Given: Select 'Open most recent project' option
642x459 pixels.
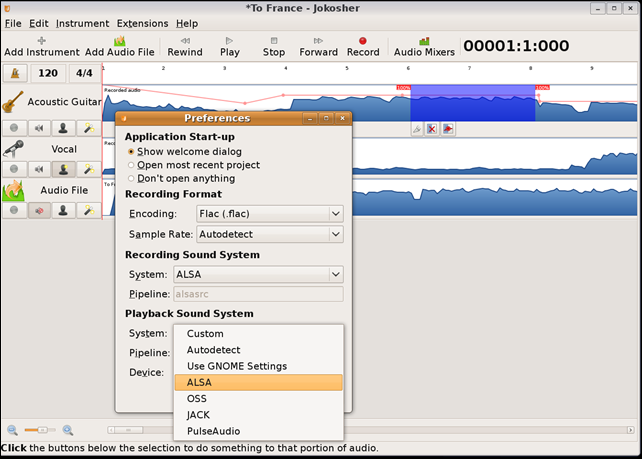Looking at the screenshot, I should coord(131,165).
